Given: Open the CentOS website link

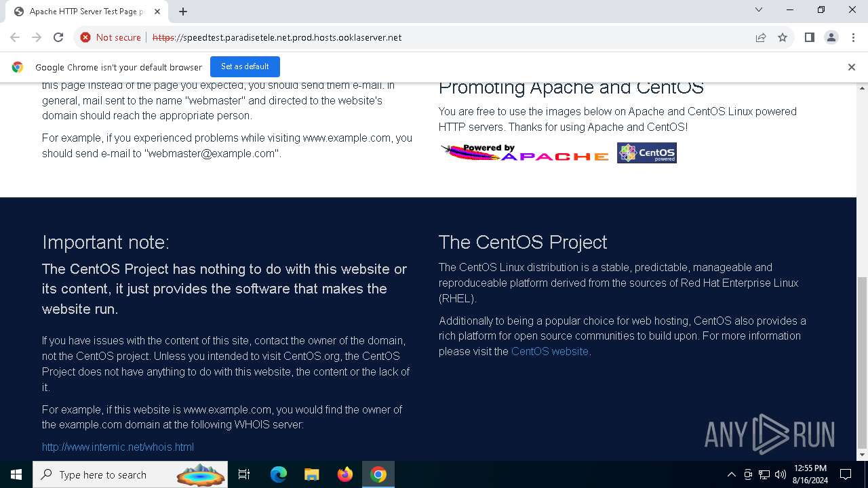Looking at the screenshot, I should click(x=549, y=351).
